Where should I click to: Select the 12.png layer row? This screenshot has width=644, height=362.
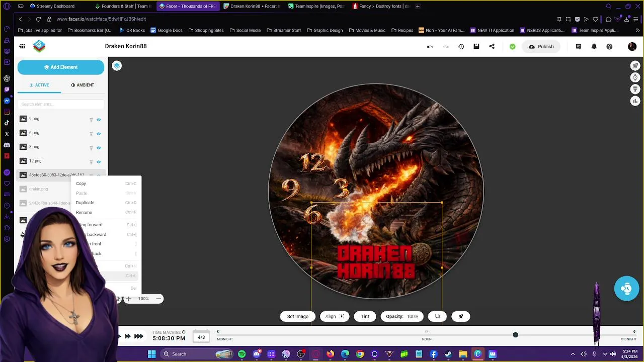click(x=61, y=161)
